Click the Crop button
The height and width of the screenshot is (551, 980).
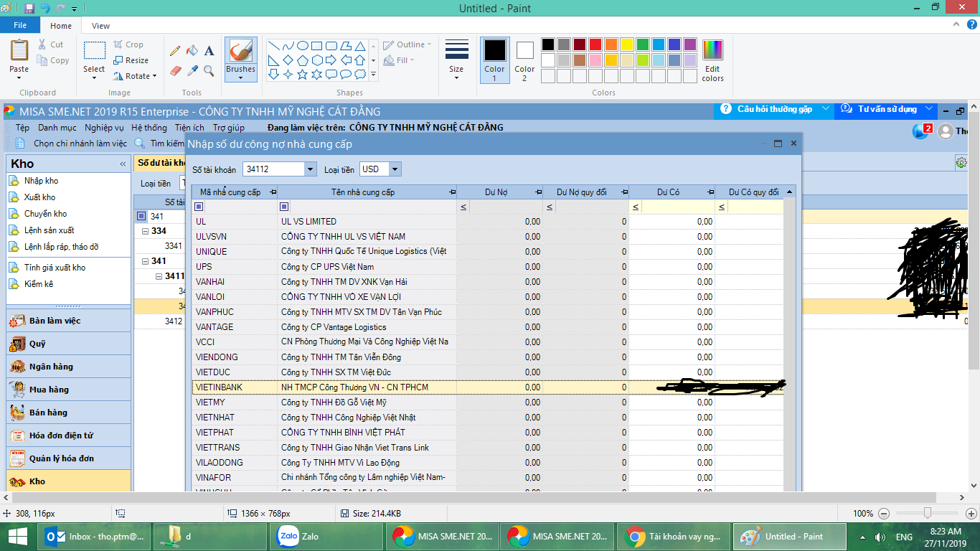tap(129, 44)
